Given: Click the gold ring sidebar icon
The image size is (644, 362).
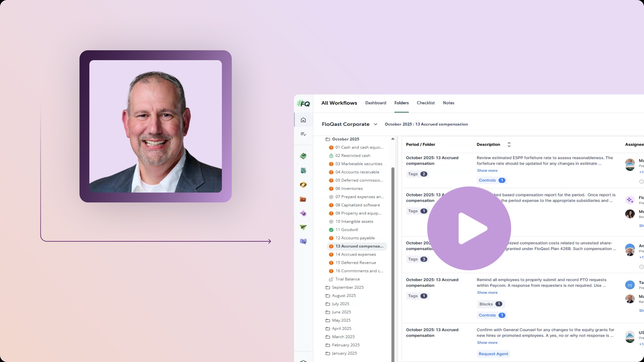Looking at the screenshot, I should [x=303, y=185].
